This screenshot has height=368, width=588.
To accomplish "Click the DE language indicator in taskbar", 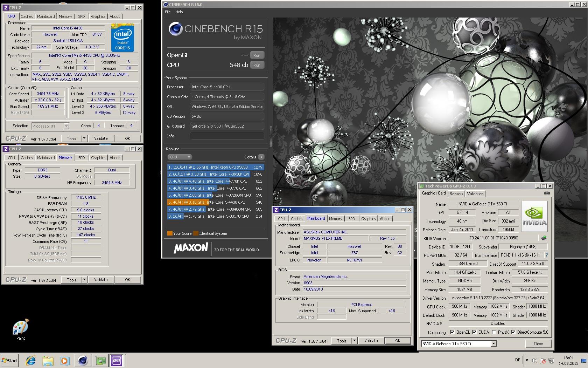I will click(x=518, y=360).
